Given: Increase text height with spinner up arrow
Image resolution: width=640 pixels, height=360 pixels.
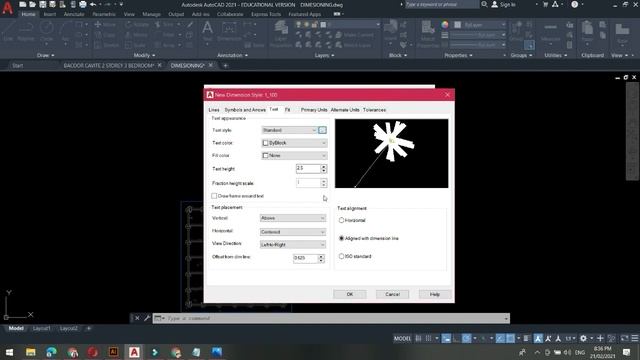Looking at the screenshot, I should 324,166.
